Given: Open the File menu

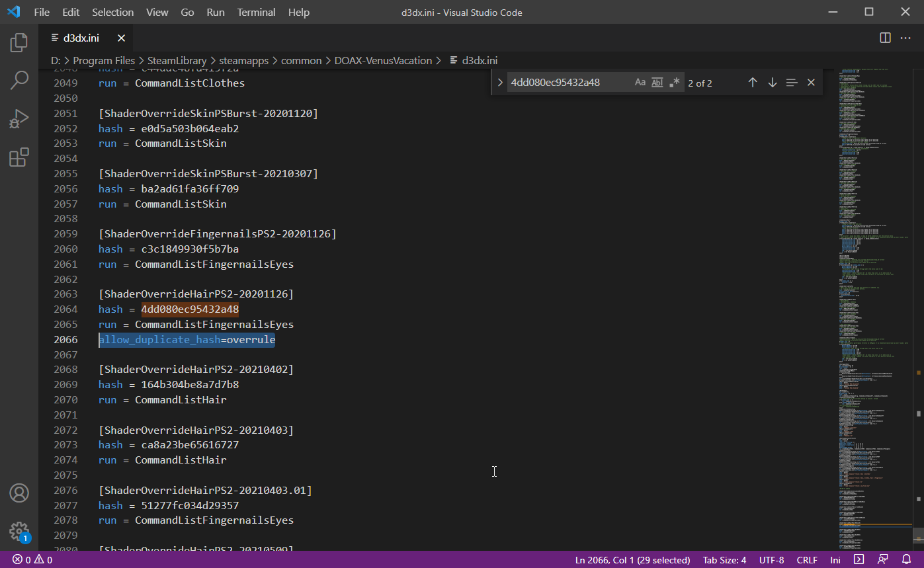Looking at the screenshot, I should click(42, 12).
